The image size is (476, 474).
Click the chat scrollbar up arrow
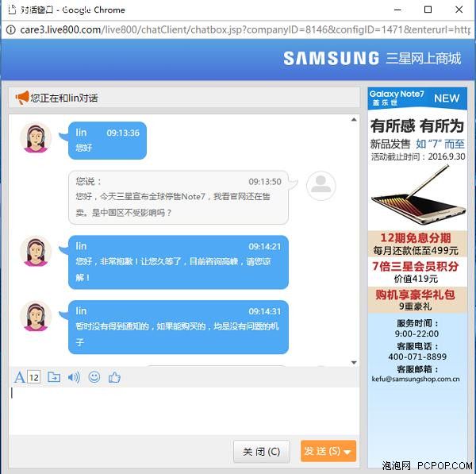354,120
